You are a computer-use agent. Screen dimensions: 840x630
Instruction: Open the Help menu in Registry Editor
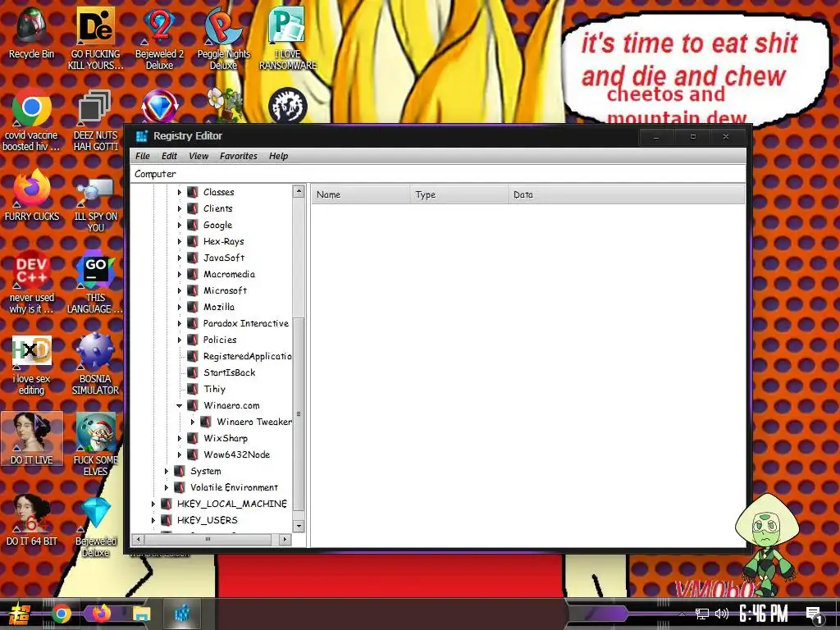[279, 156]
